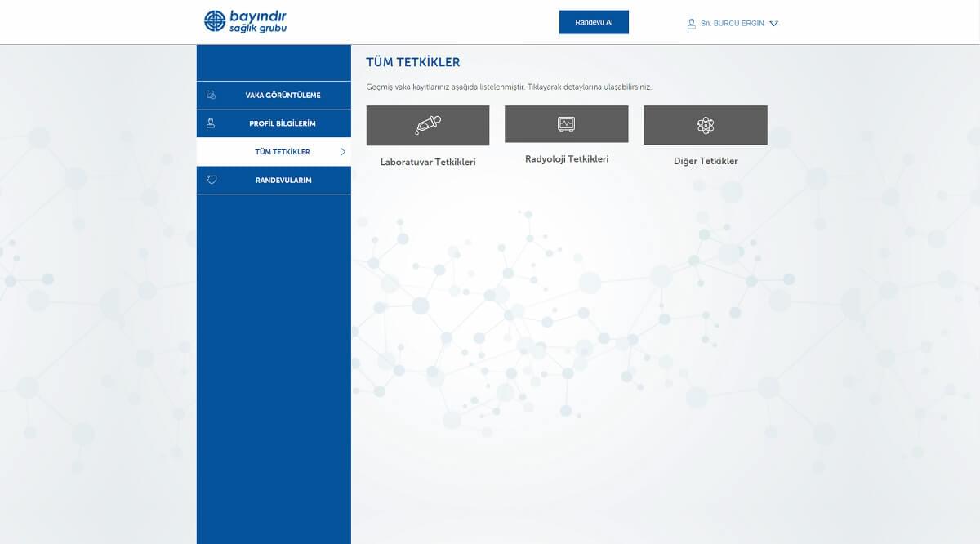Click the Bayındır Sağlık Grubu logo

tap(245, 21)
